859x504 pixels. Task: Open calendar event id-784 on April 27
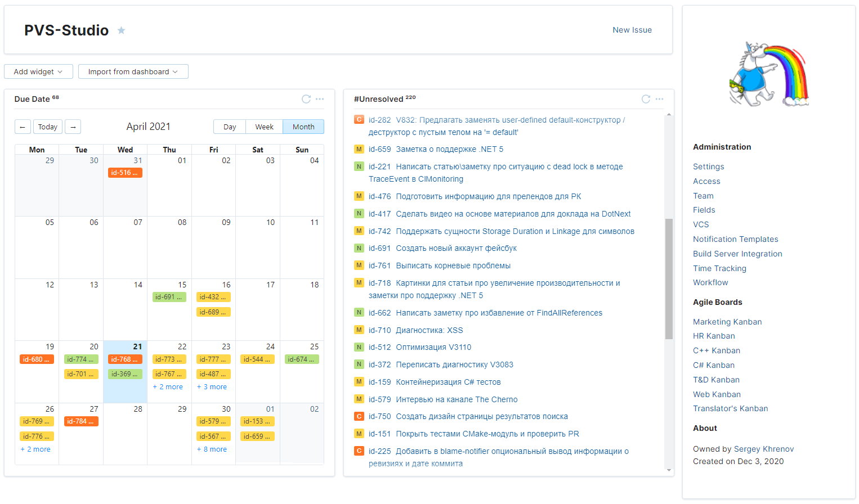coord(81,421)
